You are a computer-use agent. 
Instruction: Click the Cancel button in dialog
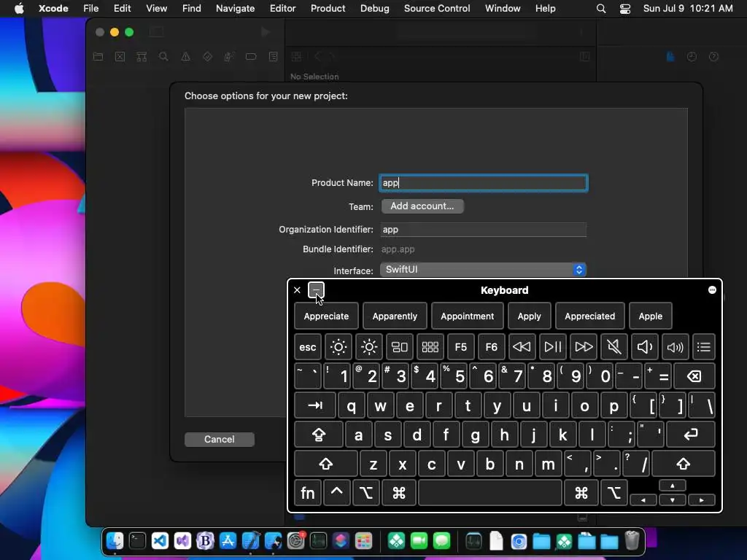[219, 439]
